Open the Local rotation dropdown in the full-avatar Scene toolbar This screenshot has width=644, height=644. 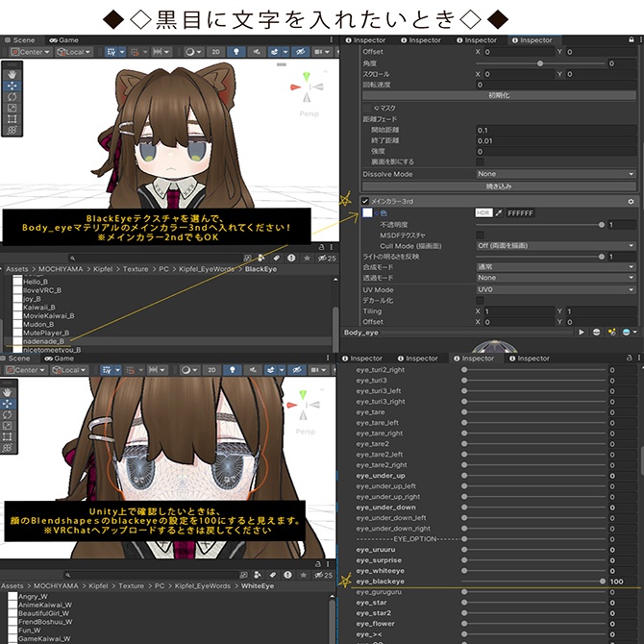[x=74, y=52]
